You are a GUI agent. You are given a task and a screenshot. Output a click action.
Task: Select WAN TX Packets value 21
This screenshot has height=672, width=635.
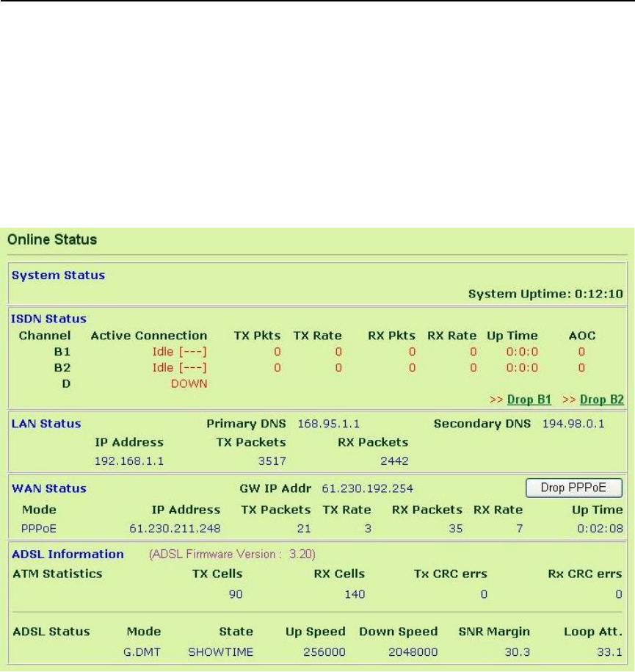pyautogui.click(x=304, y=529)
